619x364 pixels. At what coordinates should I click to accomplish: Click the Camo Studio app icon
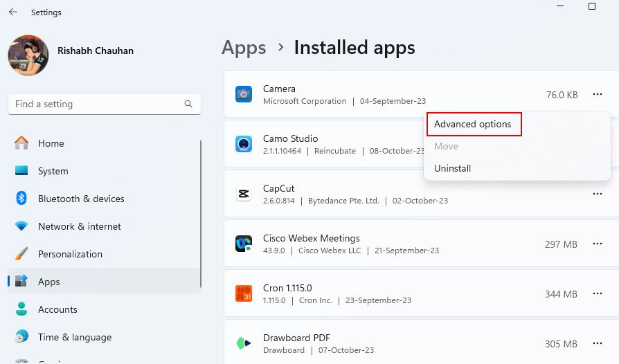244,144
